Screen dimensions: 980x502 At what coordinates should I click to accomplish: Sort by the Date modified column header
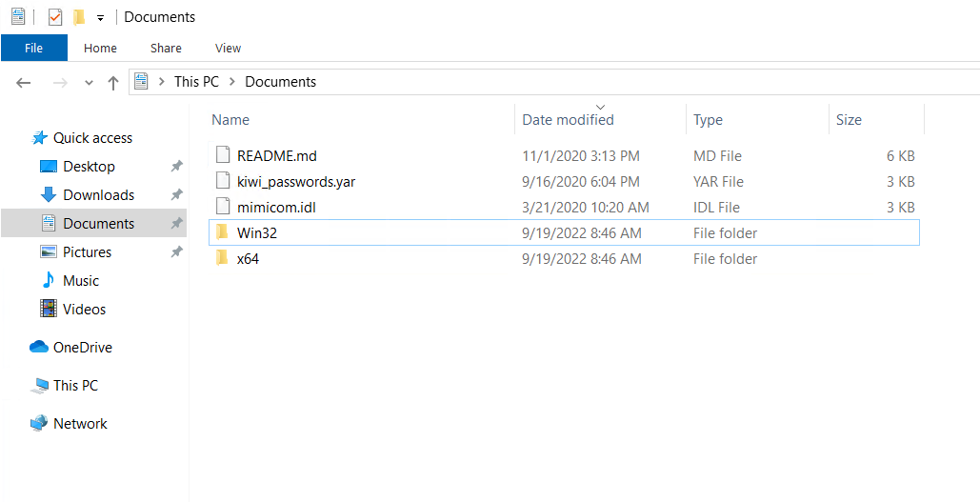[569, 119]
